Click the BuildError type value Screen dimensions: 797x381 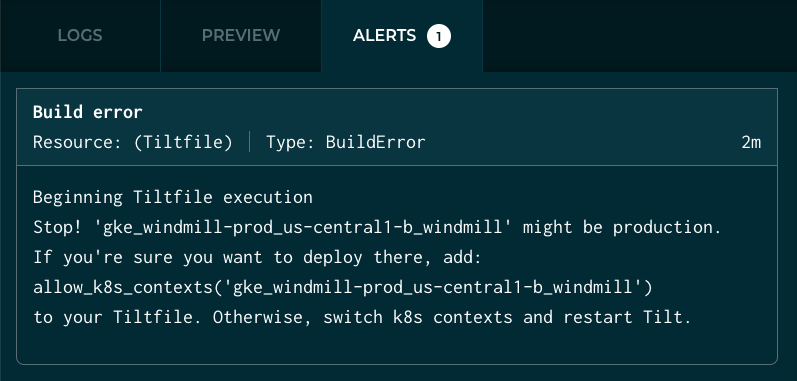(376, 142)
